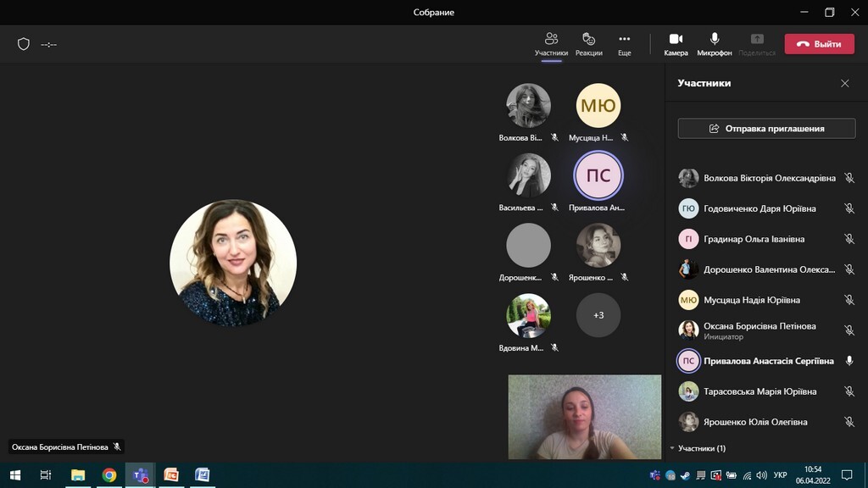Click the МЮ avatar tile

[598, 106]
